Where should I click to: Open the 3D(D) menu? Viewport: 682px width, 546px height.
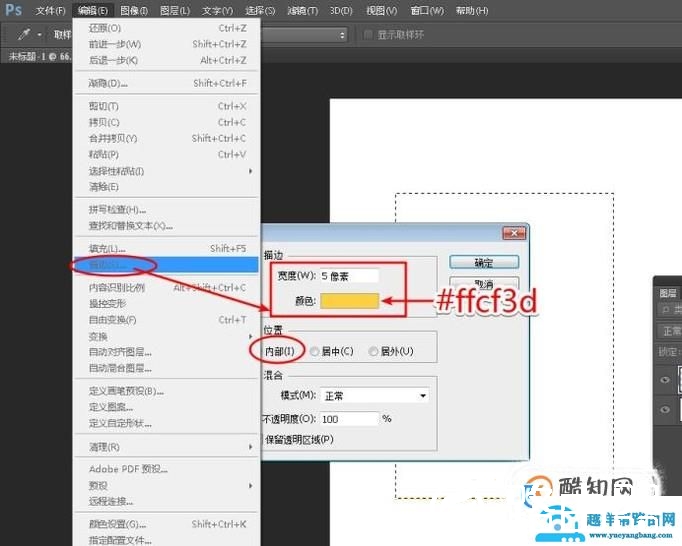341,10
